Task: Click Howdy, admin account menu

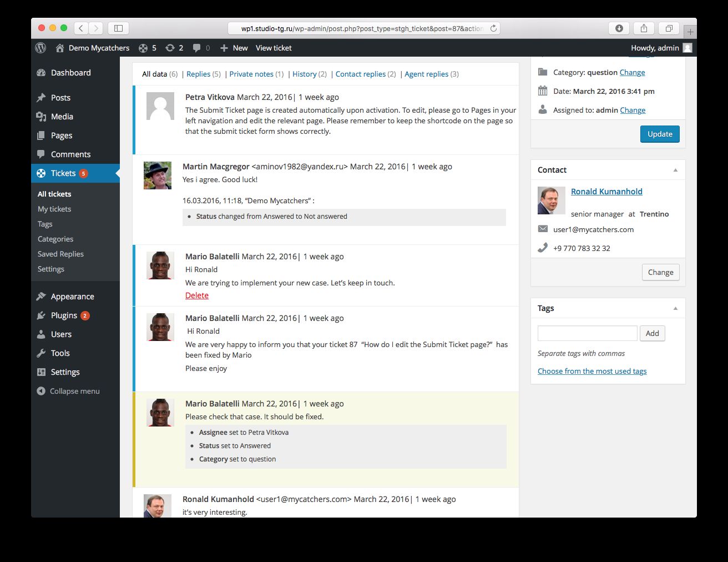Action: 661,48
